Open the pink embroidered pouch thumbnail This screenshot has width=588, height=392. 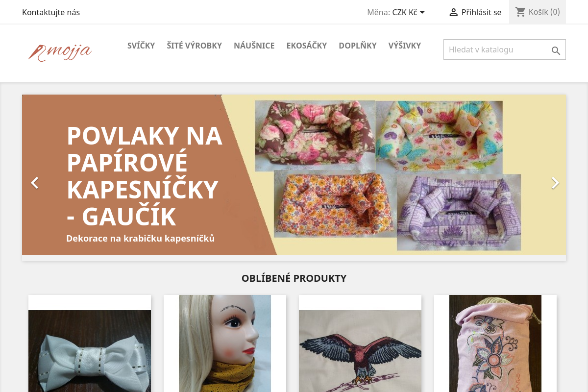[495, 343]
